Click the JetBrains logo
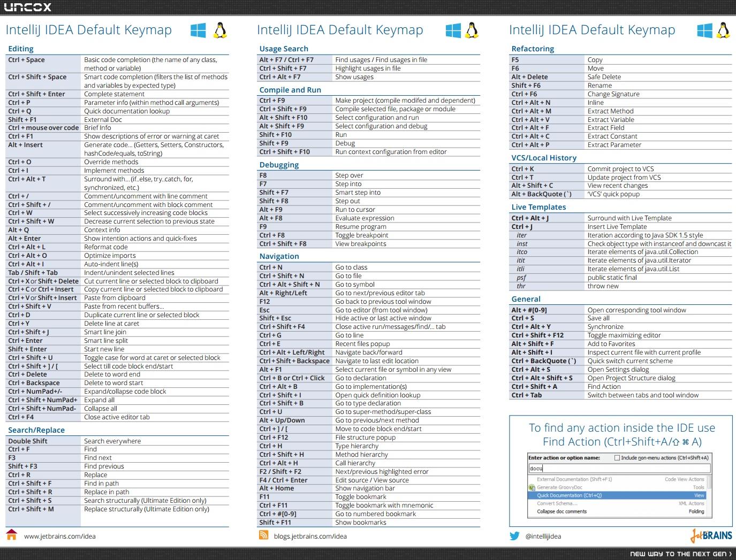This screenshot has height=560, width=736. click(711, 535)
